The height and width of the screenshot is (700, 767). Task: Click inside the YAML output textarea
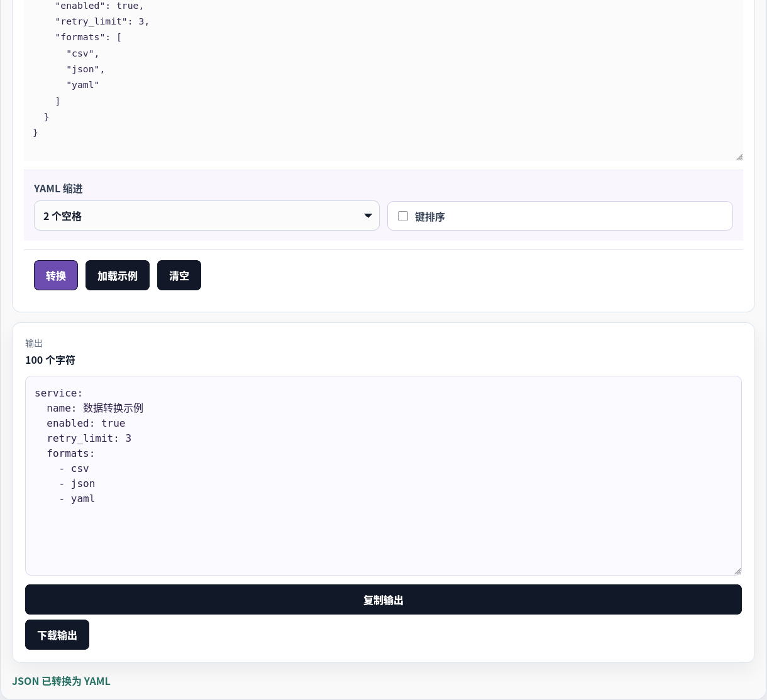[383, 476]
